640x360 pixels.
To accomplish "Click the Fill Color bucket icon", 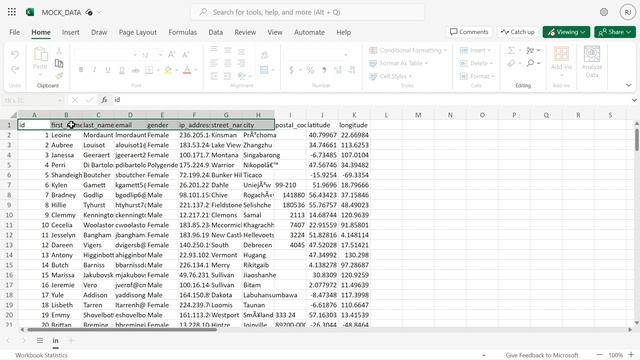I will tap(168, 70).
